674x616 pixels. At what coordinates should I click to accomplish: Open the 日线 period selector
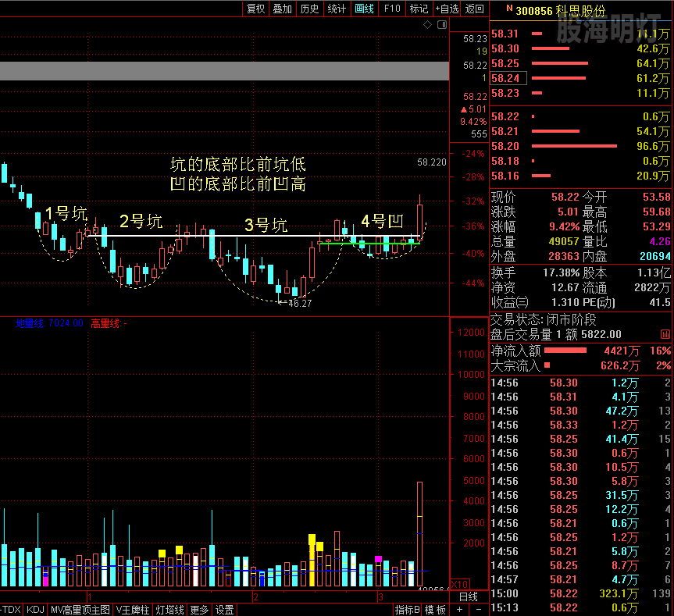tap(469, 596)
